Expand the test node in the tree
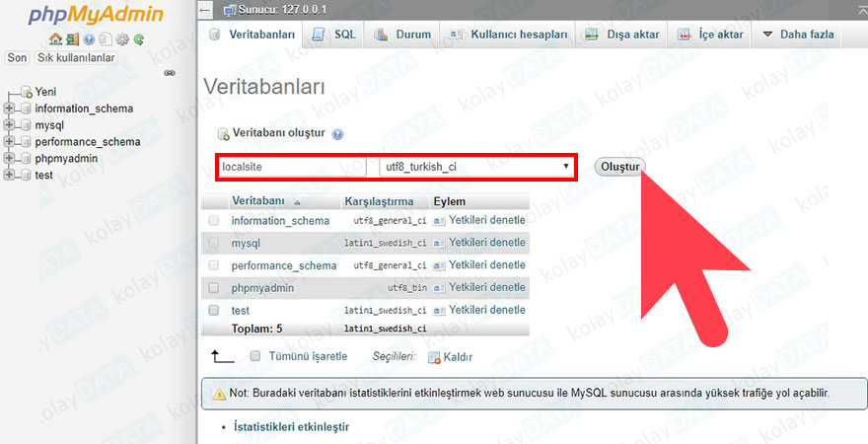868x444 pixels. [9, 175]
